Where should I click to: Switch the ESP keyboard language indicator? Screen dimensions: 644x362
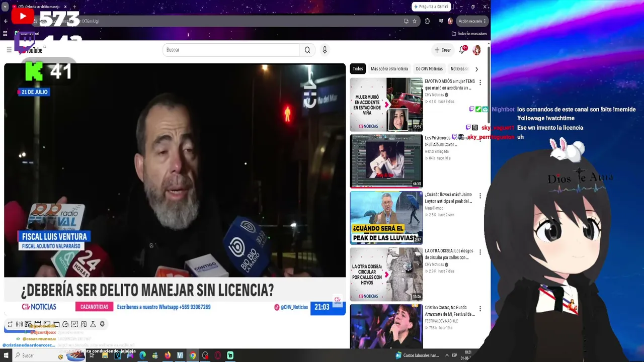455,355
